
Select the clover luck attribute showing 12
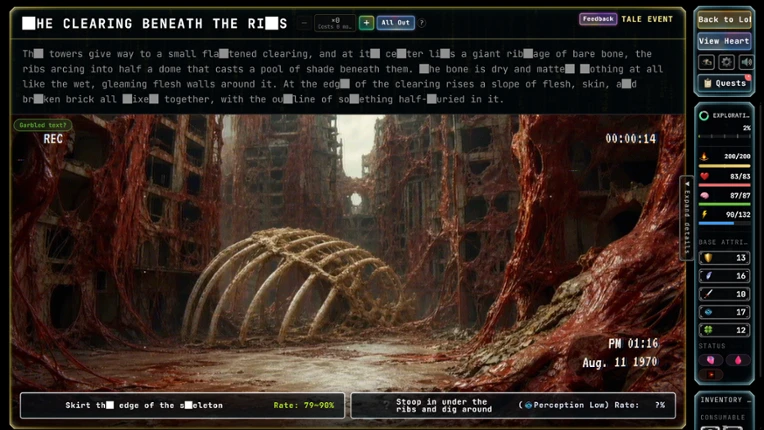tap(724, 330)
